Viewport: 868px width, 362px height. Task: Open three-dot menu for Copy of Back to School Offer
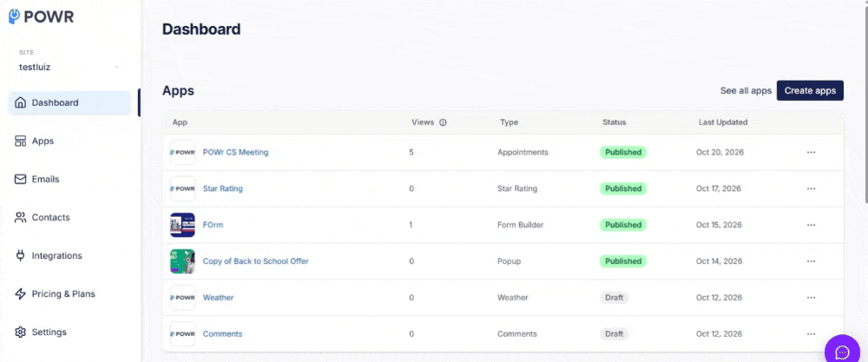point(811,261)
